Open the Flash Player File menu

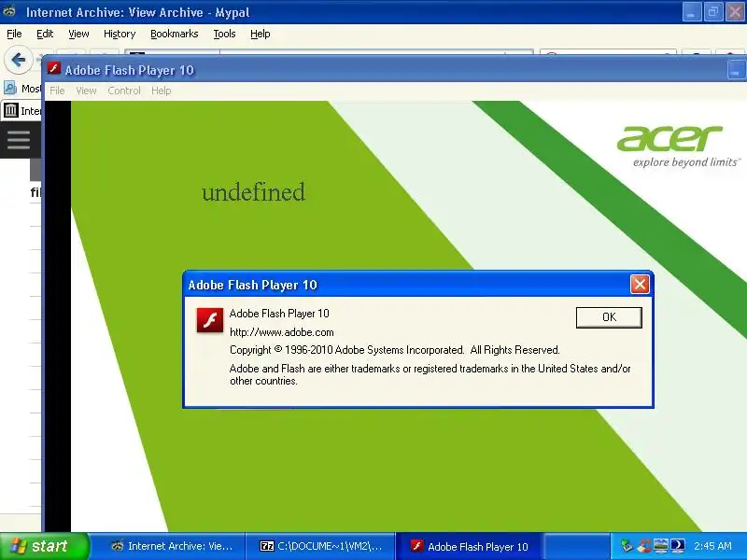[57, 91]
